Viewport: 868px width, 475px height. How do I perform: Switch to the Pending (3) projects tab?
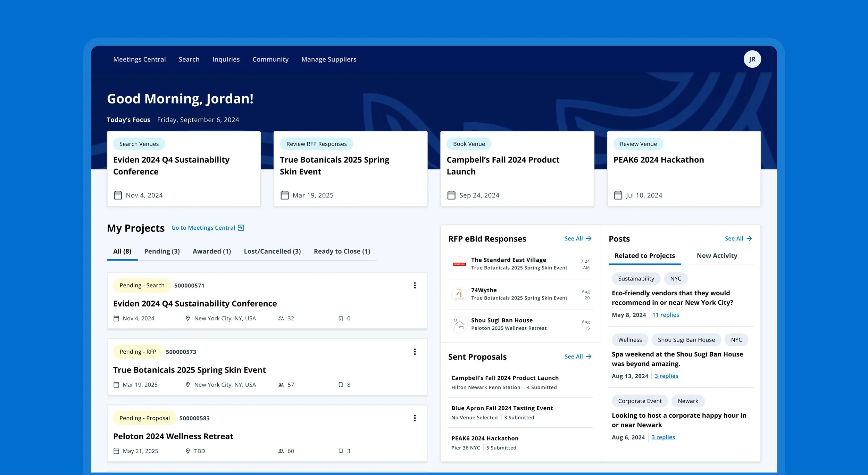[x=162, y=251]
